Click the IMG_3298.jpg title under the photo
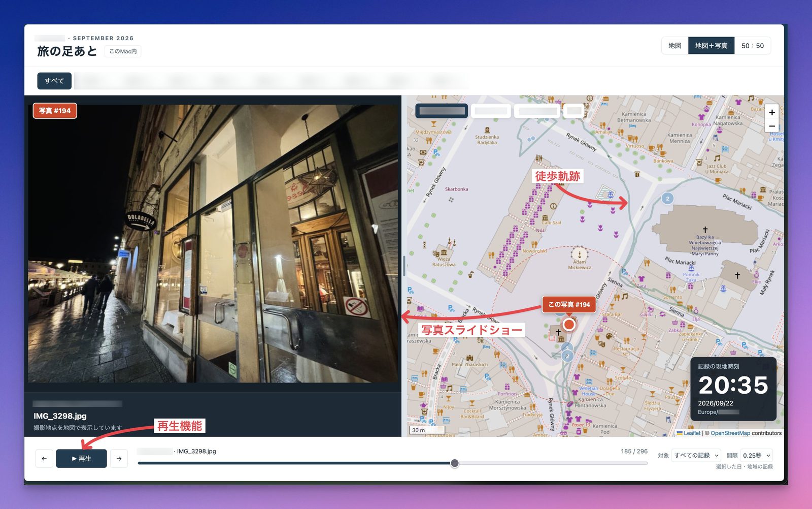The height and width of the screenshot is (509, 812). (x=60, y=416)
